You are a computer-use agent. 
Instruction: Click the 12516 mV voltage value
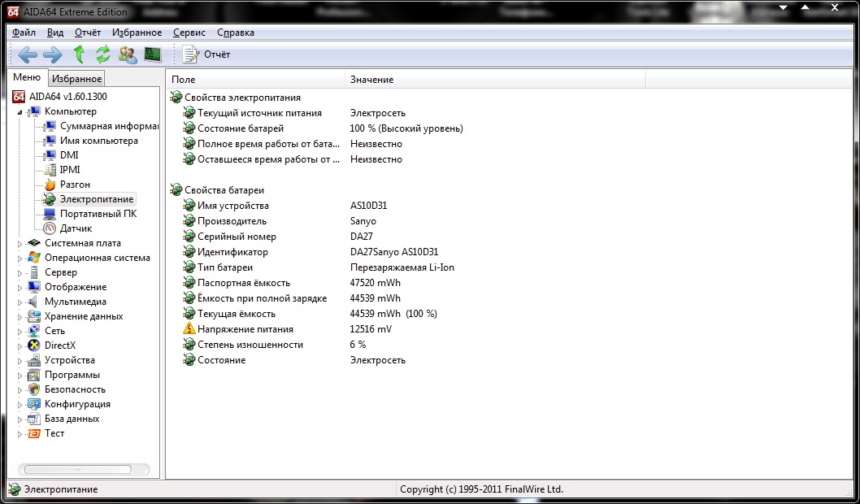pos(371,329)
